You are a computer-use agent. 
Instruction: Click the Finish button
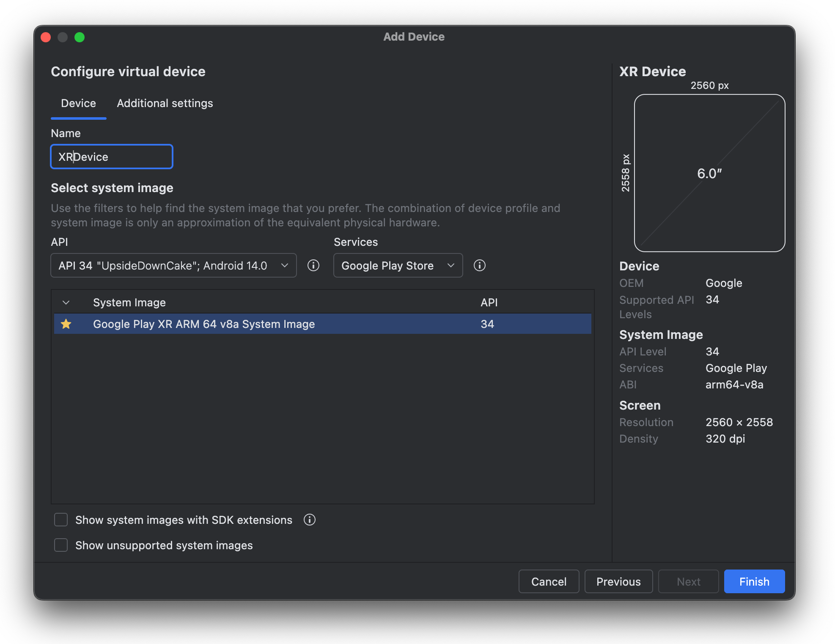coord(754,581)
